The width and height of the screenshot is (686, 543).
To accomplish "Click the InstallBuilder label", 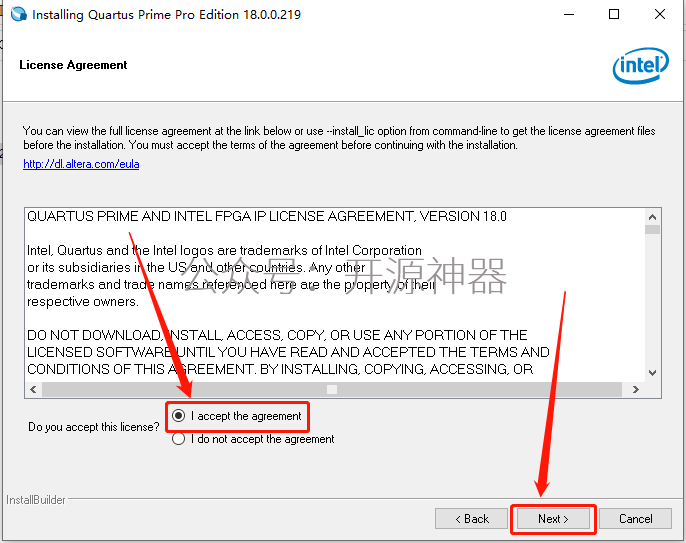I will click(35, 500).
